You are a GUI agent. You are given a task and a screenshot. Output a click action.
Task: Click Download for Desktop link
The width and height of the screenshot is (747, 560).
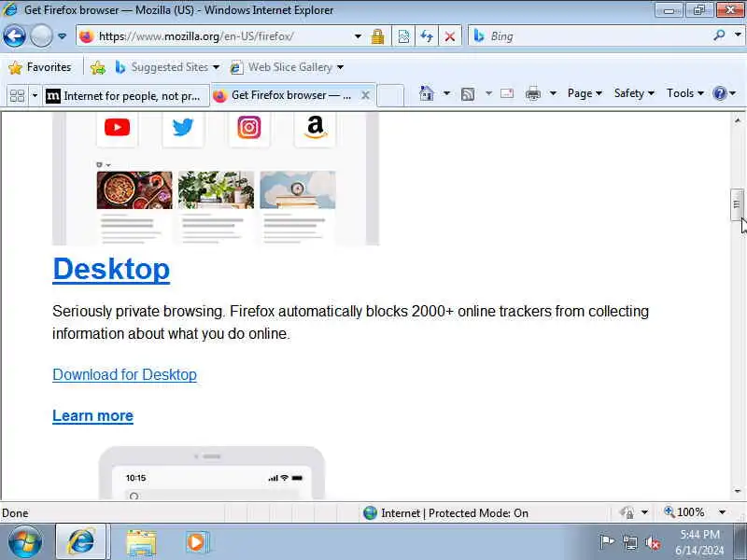click(124, 375)
